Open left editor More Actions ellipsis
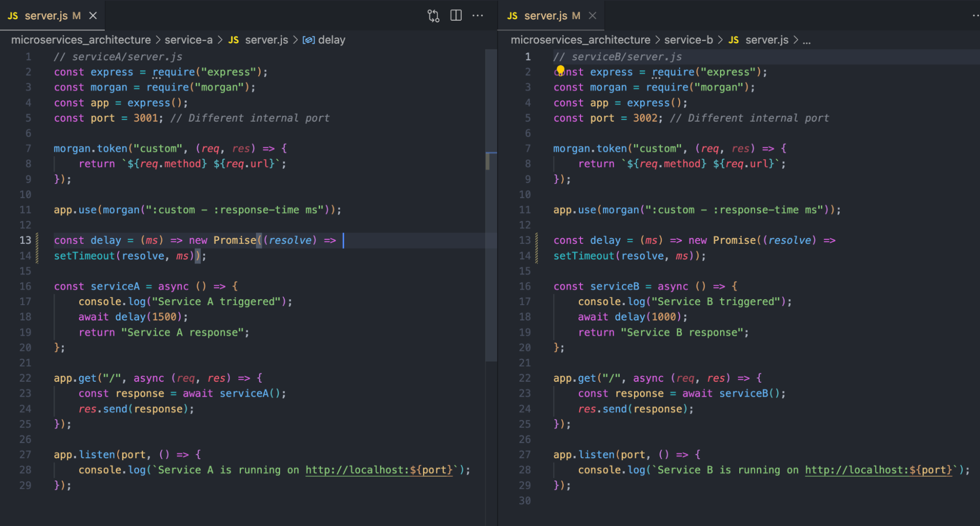Screen dimensions: 980x526 [x=477, y=16]
